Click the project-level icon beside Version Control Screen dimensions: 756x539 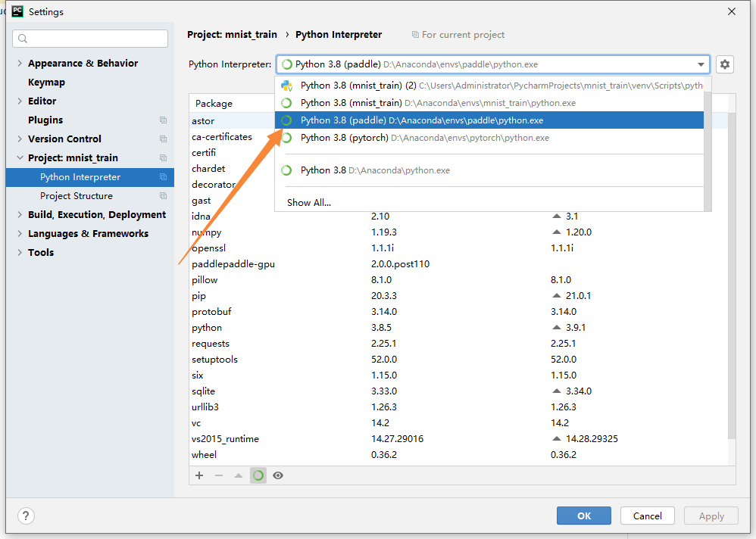[163, 139]
